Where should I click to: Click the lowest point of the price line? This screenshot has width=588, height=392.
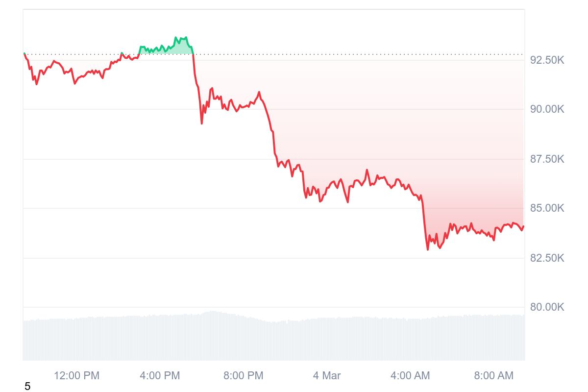(428, 249)
